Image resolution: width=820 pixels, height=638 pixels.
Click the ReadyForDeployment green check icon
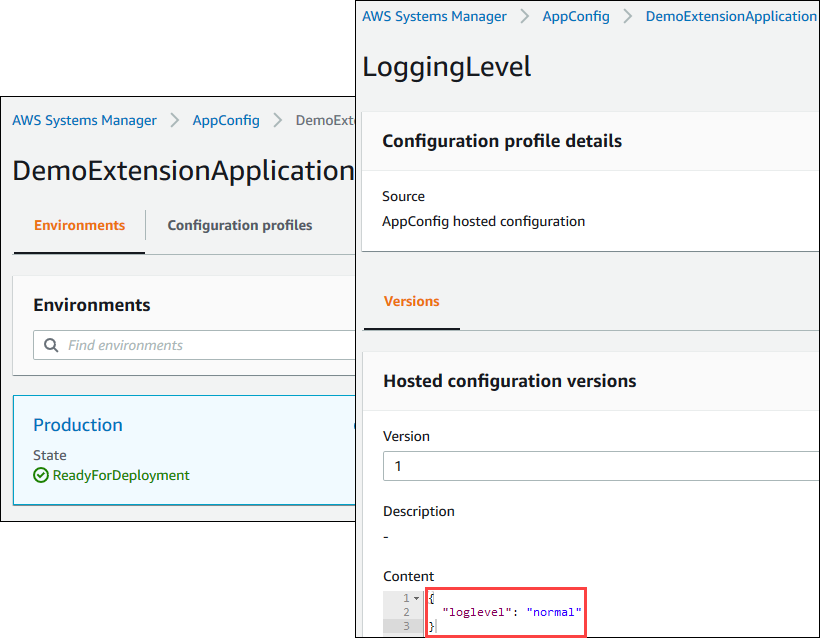(41, 475)
